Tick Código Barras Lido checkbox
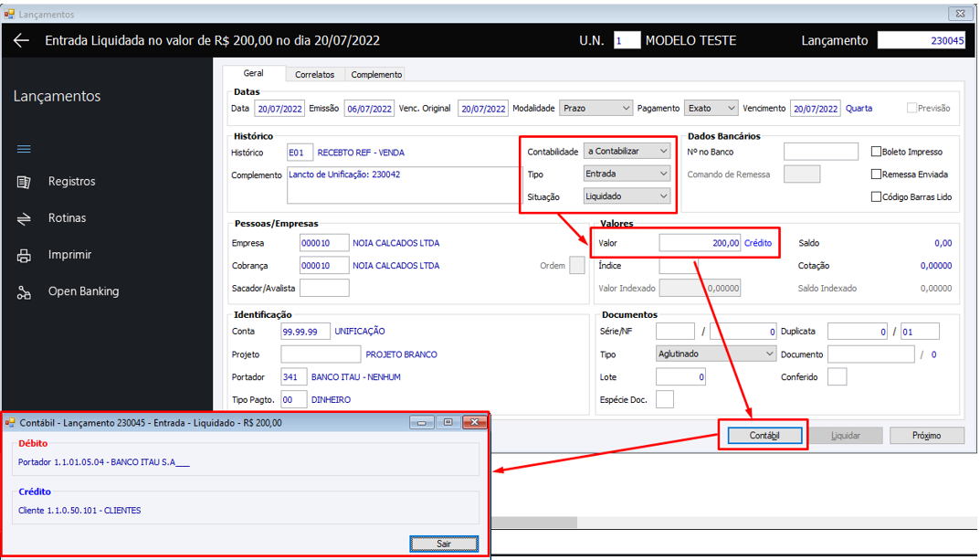Viewport: 980px width, 560px height. tap(876, 197)
